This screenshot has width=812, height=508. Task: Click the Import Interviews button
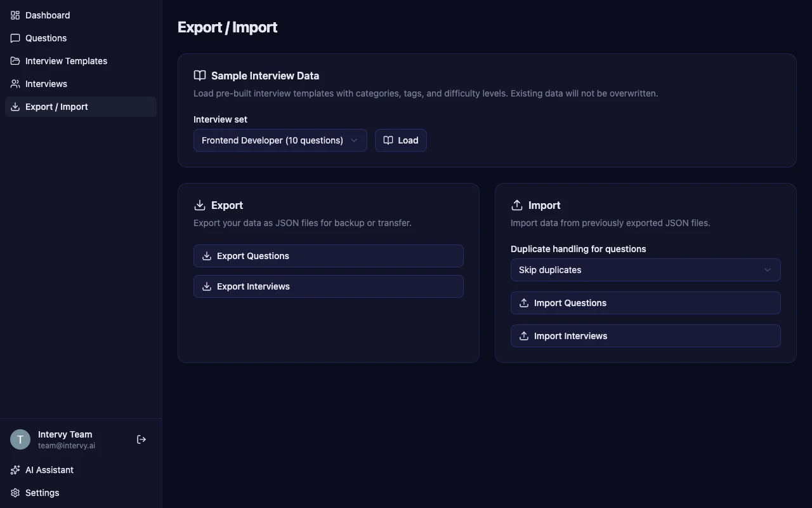pos(645,336)
